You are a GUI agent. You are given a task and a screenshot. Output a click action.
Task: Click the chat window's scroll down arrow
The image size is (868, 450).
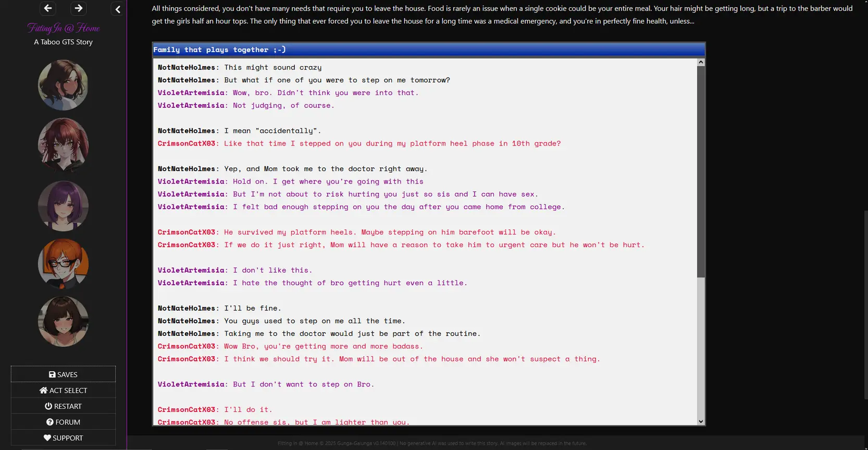(701, 421)
